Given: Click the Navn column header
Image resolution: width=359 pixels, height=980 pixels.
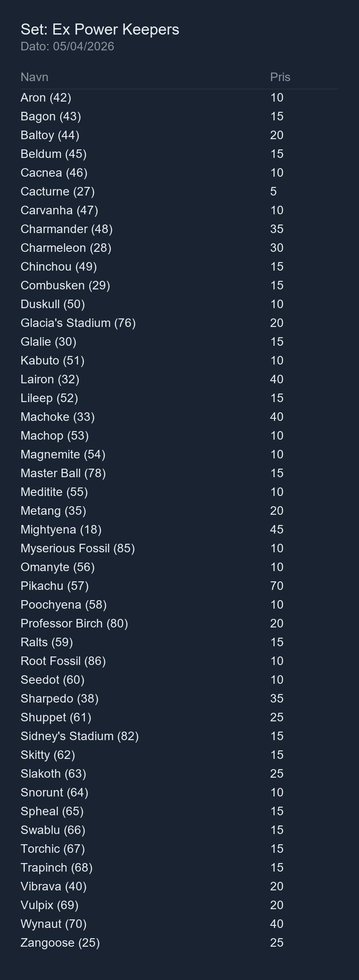Looking at the screenshot, I should click(34, 77).
